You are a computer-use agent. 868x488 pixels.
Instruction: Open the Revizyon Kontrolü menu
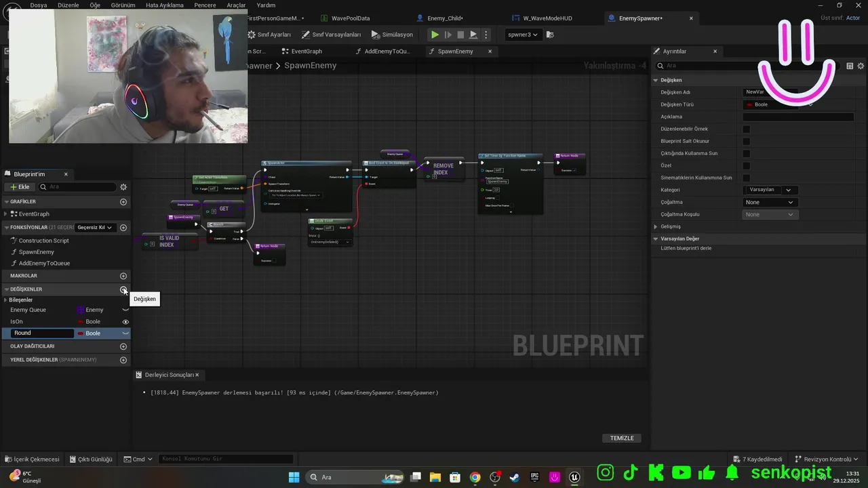[827, 459]
